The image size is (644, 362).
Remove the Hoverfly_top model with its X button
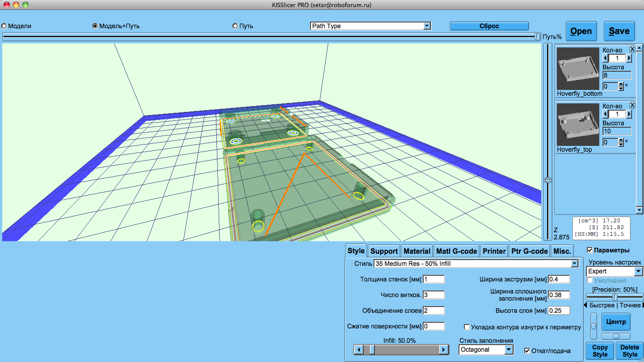coord(632,105)
